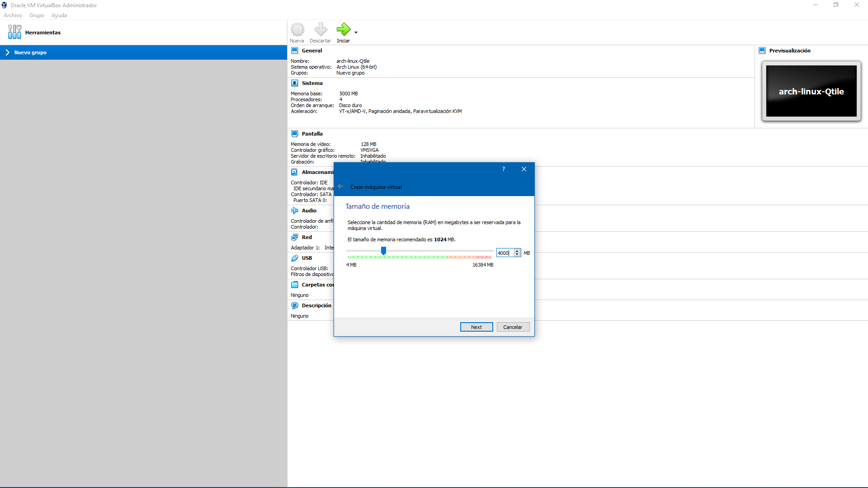The height and width of the screenshot is (488, 868).
Task: Open the General section icon
Action: pyautogui.click(x=294, y=51)
